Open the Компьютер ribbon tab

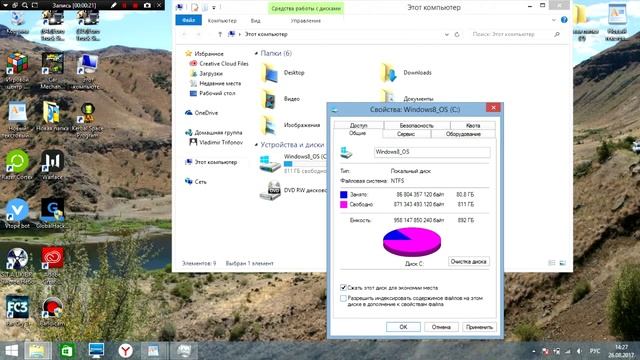pos(222,20)
